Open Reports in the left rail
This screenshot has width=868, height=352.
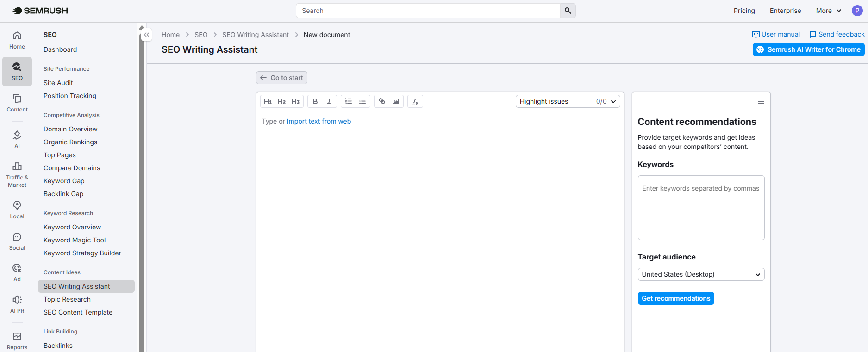(17, 341)
